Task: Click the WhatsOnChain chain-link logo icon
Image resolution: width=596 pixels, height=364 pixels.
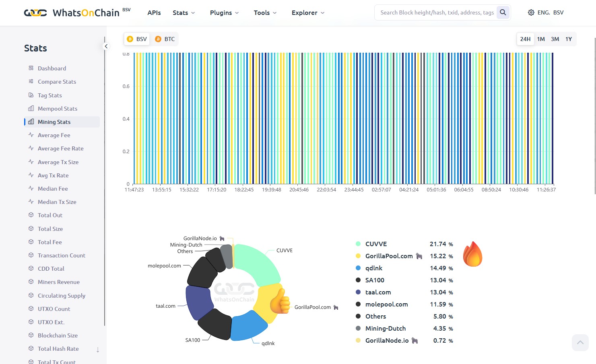Action: [35, 13]
